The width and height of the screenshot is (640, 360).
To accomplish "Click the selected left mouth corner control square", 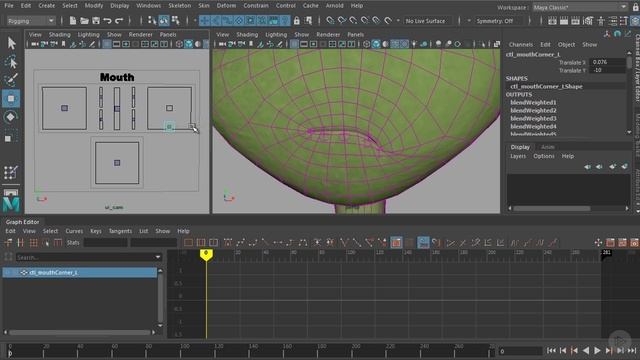I will tap(169, 127).
